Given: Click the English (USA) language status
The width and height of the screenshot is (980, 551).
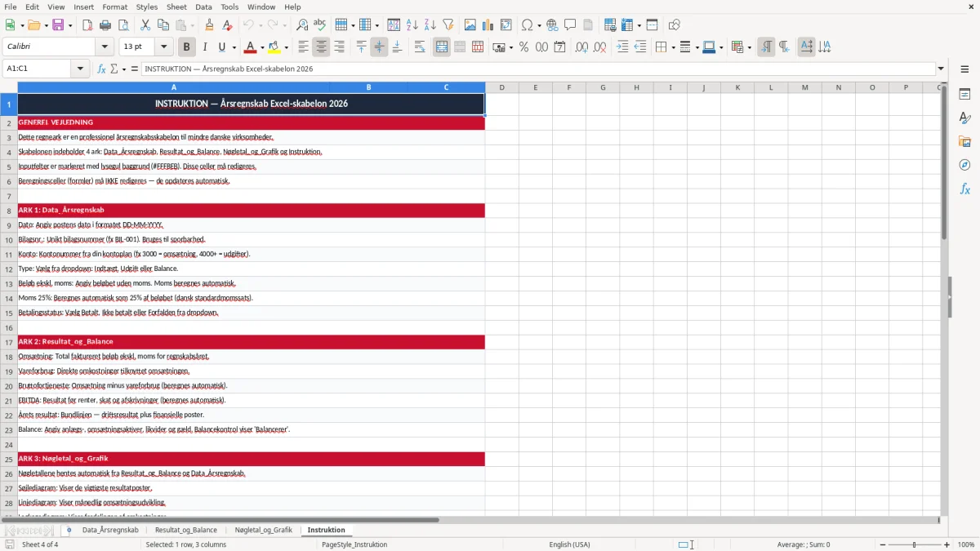Looking at the screenshot, I should [569, 544].
